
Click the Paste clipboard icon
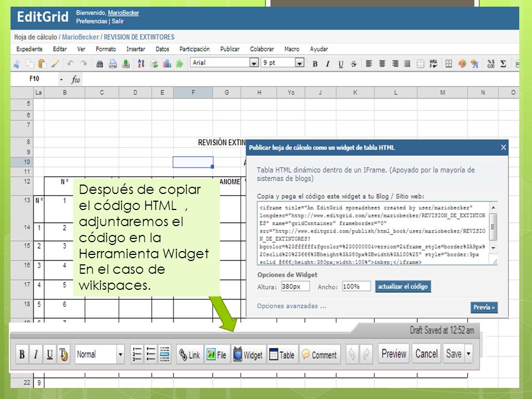(x=42, y=63)
